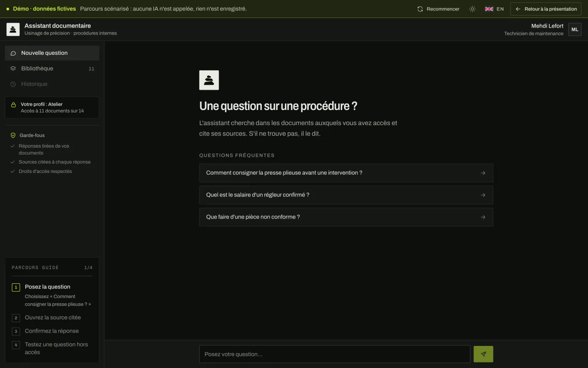Click Réponses tirées de vos documents text
Screen dimensions: 588x368
pos(44,149)
